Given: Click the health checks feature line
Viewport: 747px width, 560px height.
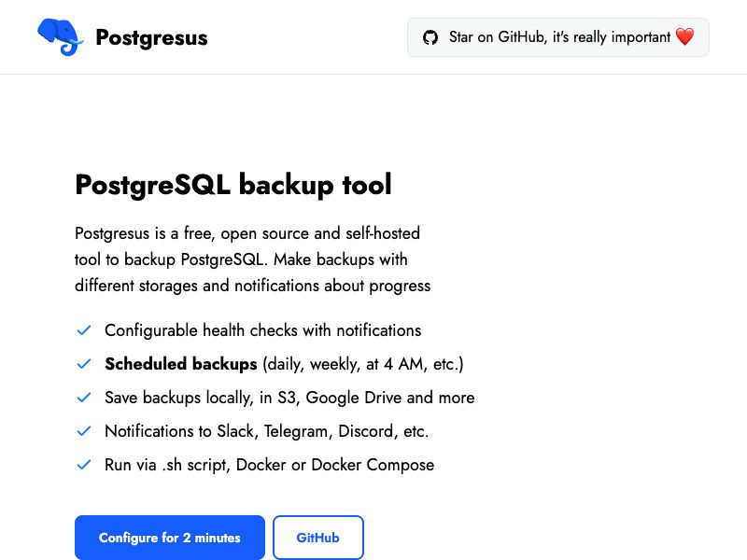Looking at the screenshot, I should point(263,330).
